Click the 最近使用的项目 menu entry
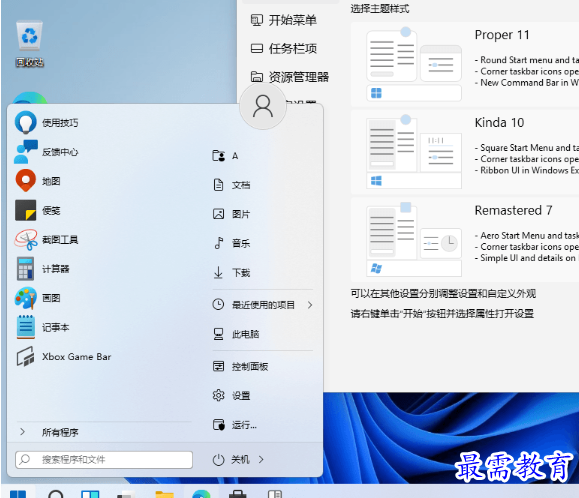The image size is (579, 498). (x=263, y=305)
